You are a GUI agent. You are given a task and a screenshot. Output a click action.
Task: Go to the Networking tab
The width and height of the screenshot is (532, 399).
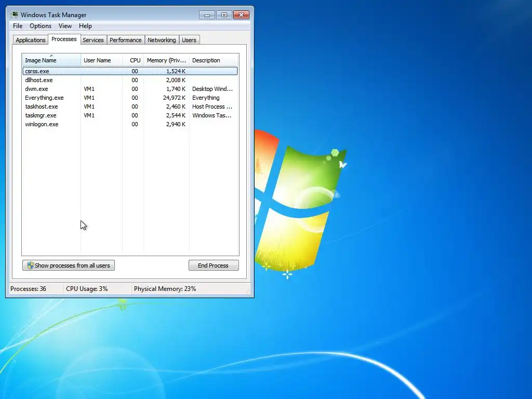(162, 40)
